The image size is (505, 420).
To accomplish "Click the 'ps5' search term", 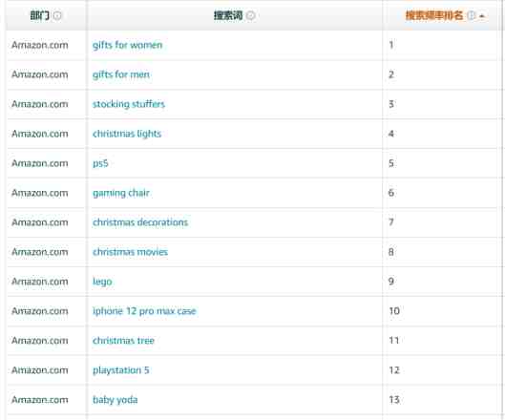I will pyautogui.click(x=100, y=163).
